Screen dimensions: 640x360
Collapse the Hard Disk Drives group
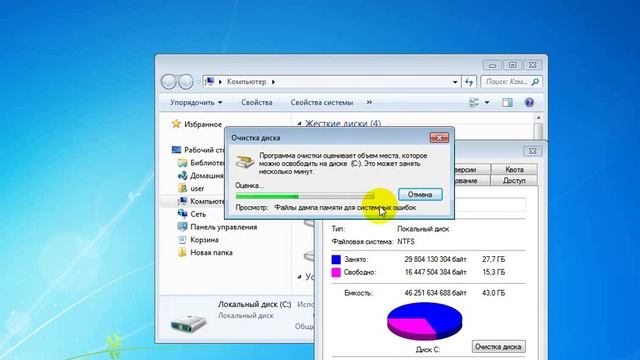point(300,123)
